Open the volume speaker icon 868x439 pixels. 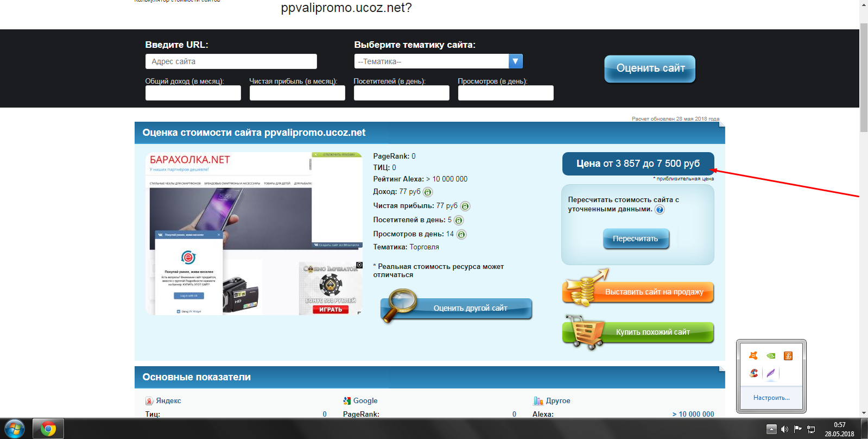[x=784, y=429]
